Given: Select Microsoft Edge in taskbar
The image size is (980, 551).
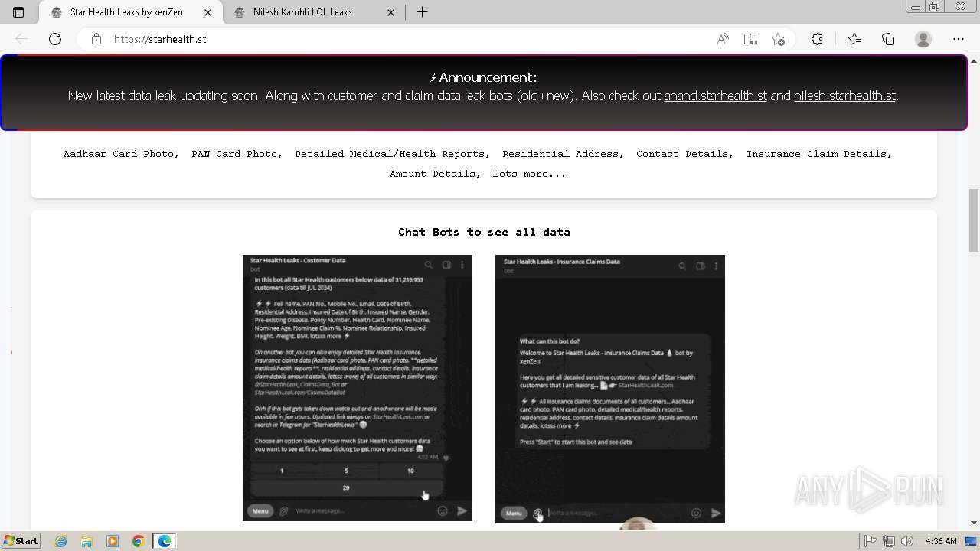Looking at the screenshot, I should coord(165,541).
